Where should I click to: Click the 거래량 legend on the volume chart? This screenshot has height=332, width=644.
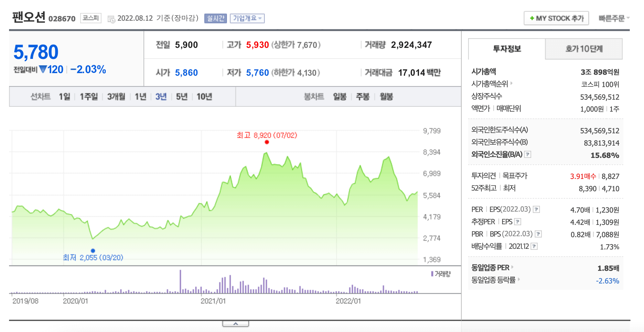(x=441, y=274)
